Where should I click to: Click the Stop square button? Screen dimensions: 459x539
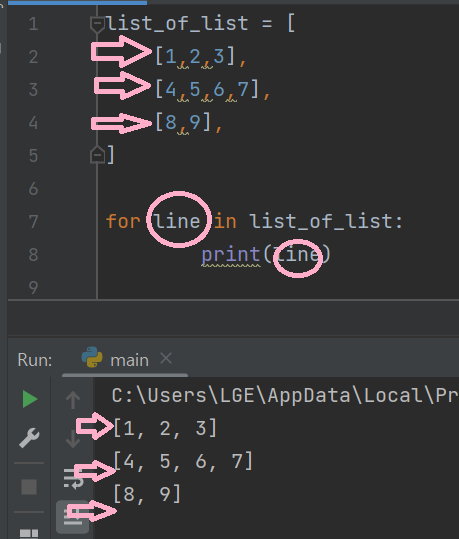click(x=29, y=487)
